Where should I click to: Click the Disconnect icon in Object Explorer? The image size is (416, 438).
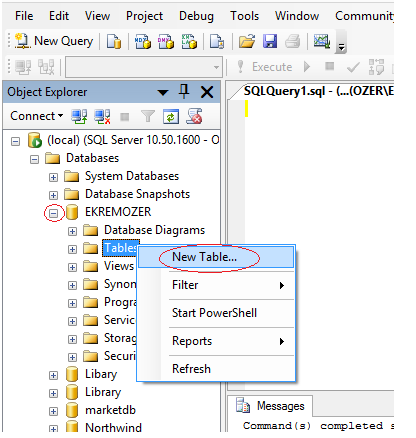coord(102,117)
